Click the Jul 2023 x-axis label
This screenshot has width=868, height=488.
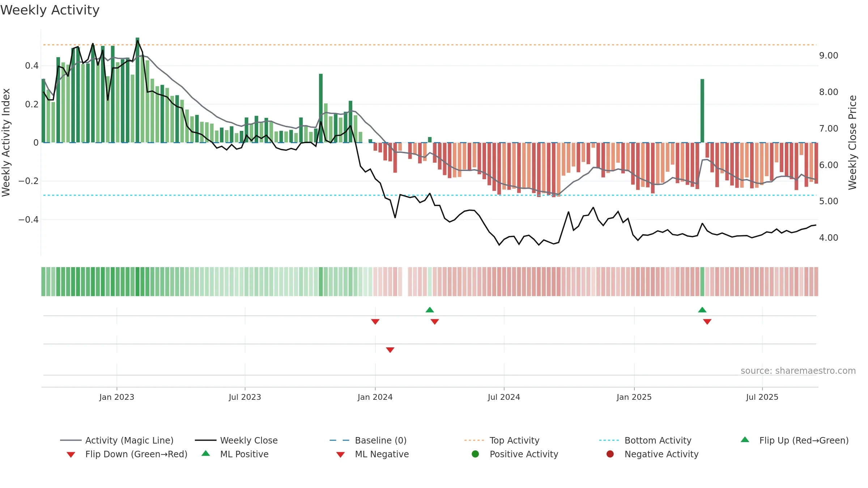tap(245, 397)
